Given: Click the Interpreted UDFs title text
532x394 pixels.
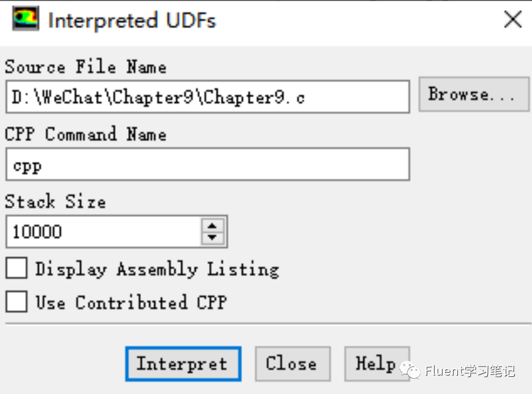Looking at the screenshot, I should pos(131,20).
